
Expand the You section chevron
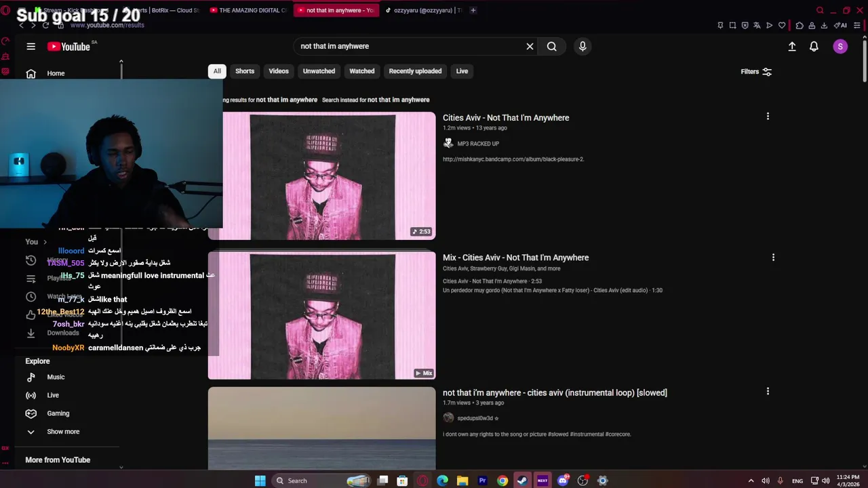point(45,242)
